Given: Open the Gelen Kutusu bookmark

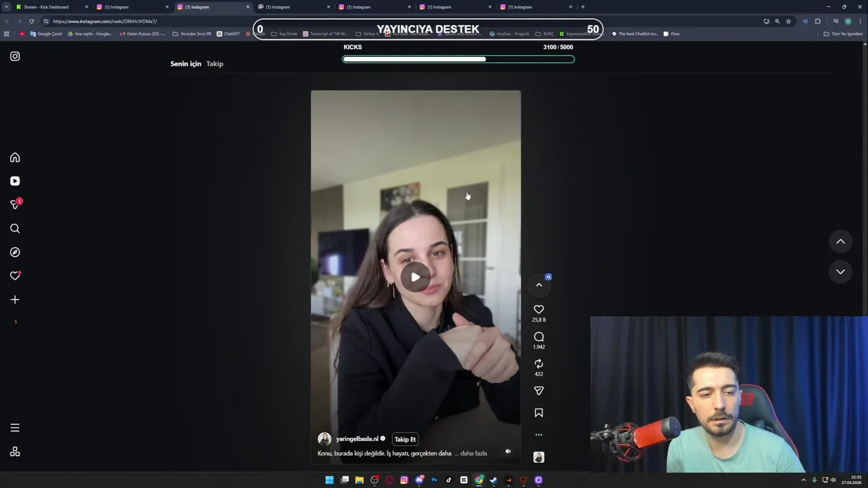Looking at the screenshot, I should [x=142, y=34].
